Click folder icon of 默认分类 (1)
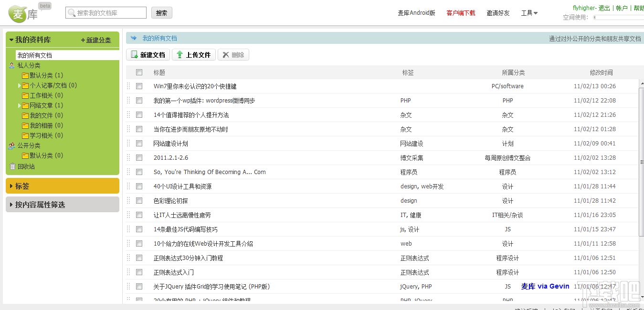 click(x=25, y=76)
